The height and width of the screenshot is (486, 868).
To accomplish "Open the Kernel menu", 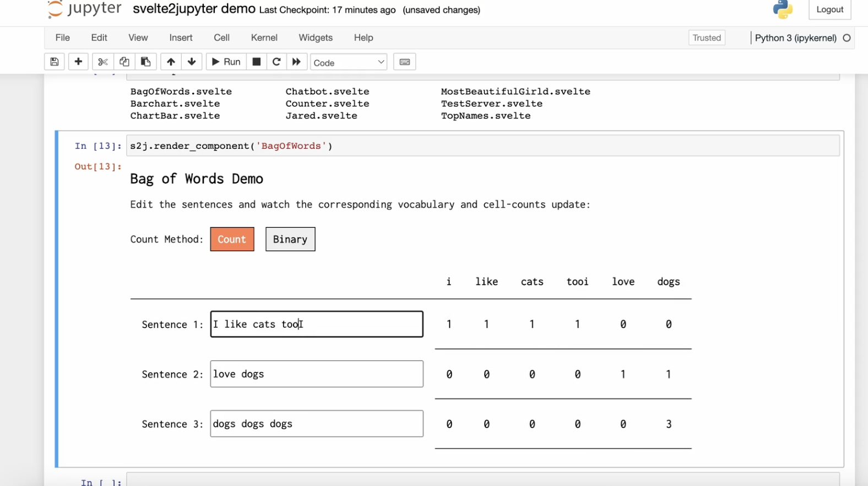I will tap(264, 37).
